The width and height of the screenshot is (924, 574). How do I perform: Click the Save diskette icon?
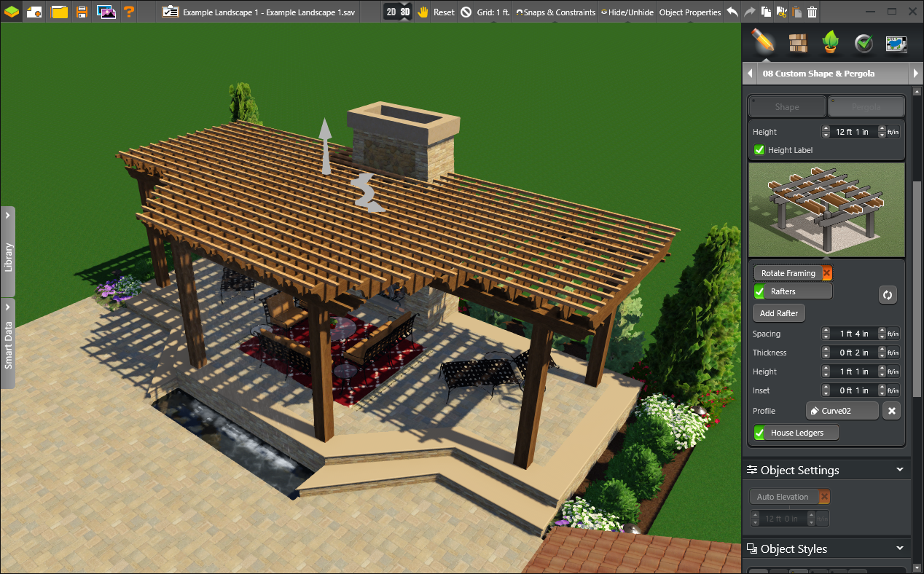81,12
